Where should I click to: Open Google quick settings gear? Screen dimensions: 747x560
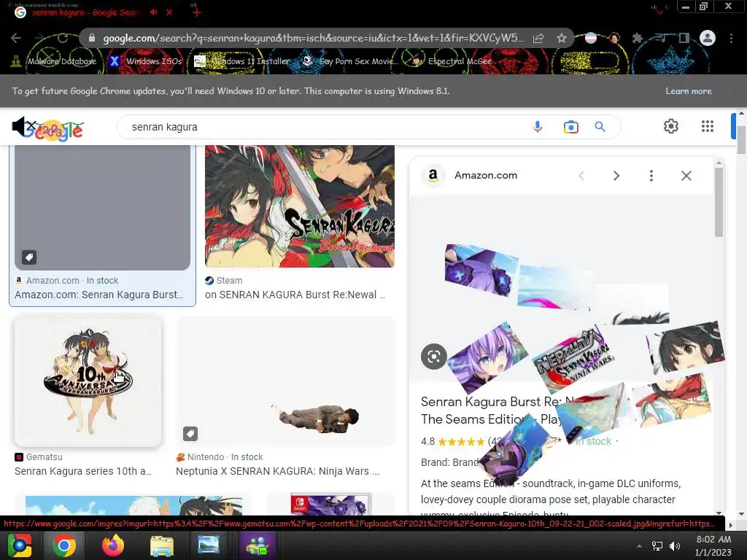671,126
